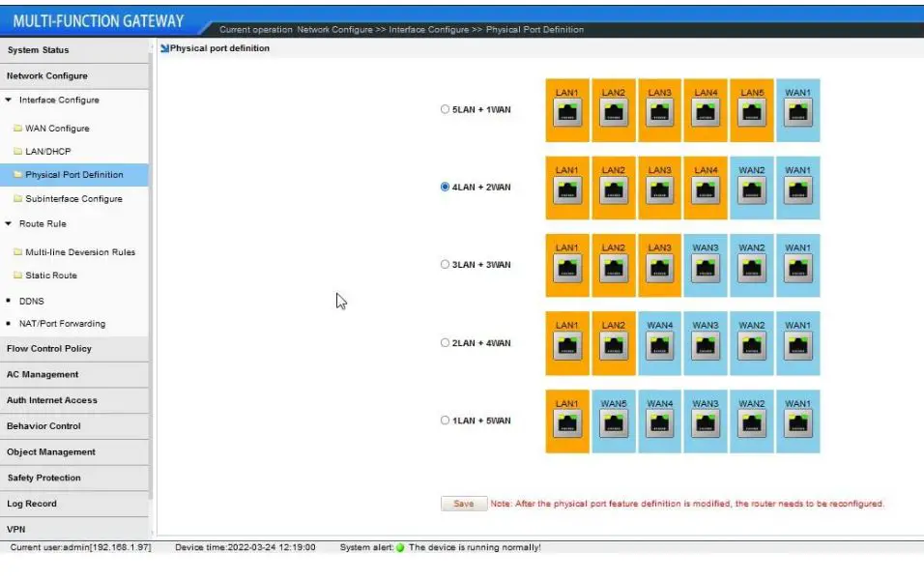Screen dimensions: 924x580
Task: Open Physical Port Definition page
Action: click(74, 175)
